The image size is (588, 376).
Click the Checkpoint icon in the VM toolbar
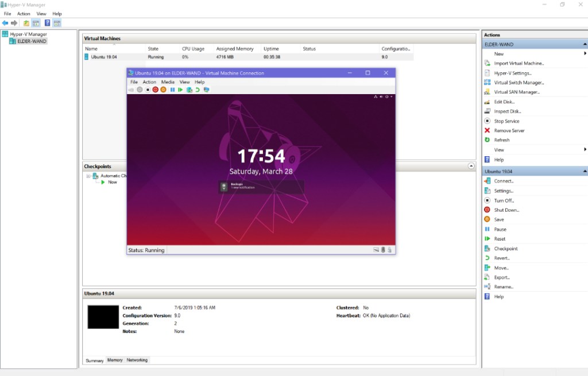[189, 90]
